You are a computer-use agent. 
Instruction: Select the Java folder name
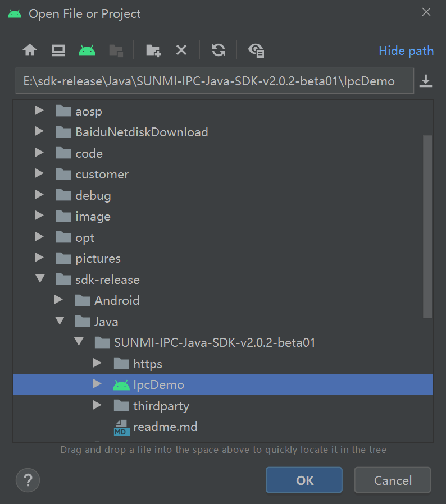(x=106, y=322)
